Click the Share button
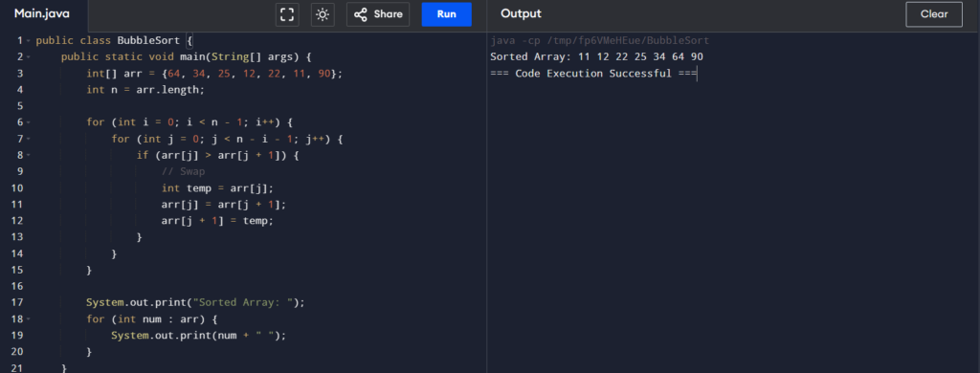The height and width of the screenshot is (373, 980). [378, 14]
